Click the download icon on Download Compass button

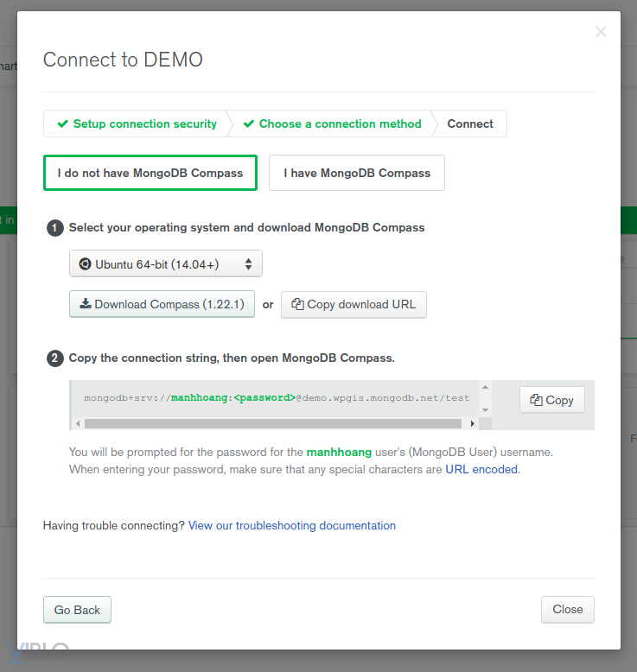pyautogui.click(x=85, y=304)
